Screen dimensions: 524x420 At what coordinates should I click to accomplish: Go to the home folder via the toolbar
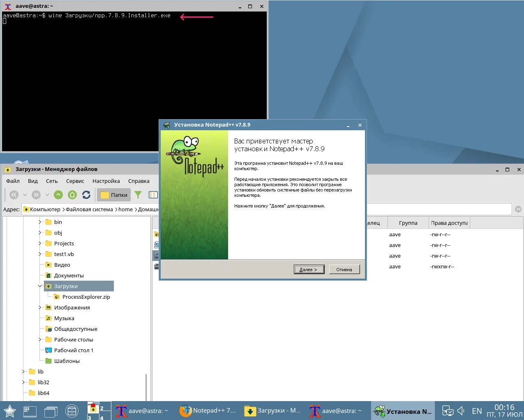pyautogui.click(x=72, y=195)
